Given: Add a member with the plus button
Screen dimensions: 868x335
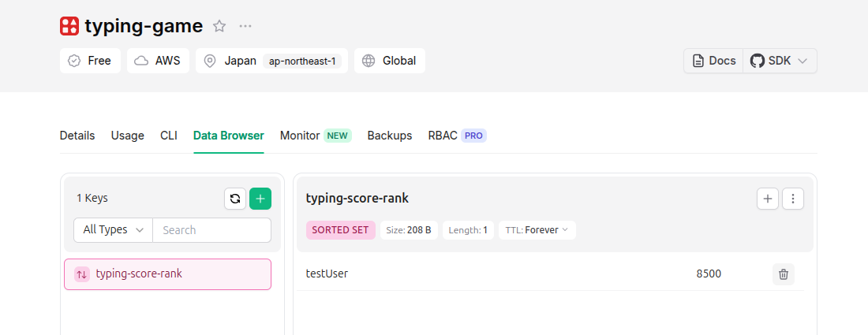Looking at the screenshot, I should [x=768, y=199].
